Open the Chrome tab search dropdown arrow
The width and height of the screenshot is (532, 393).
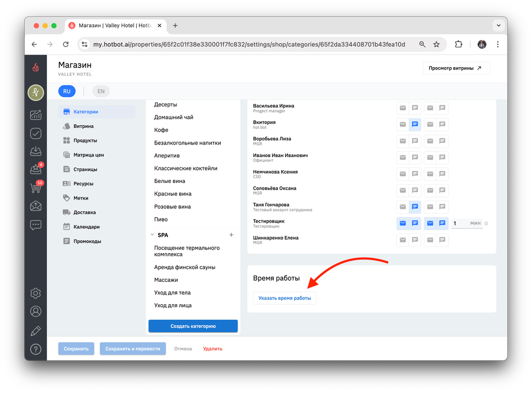pyautogui.click(x=498, y=25)
